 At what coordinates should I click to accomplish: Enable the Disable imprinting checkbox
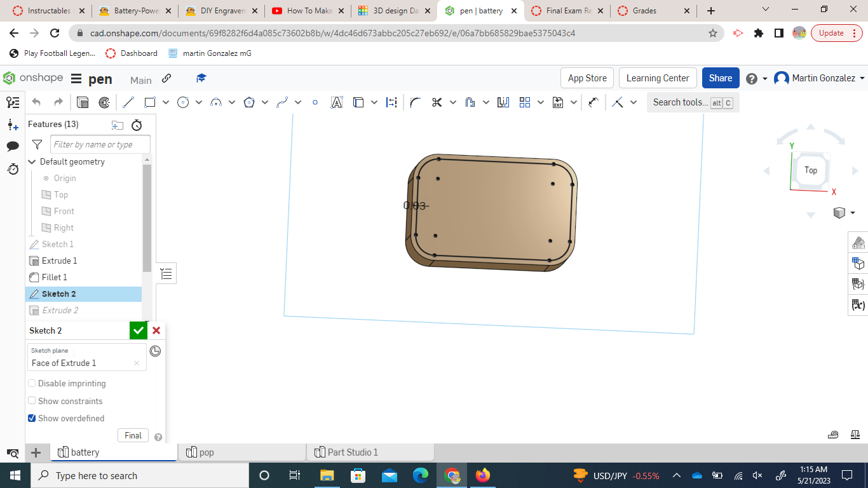32,383
